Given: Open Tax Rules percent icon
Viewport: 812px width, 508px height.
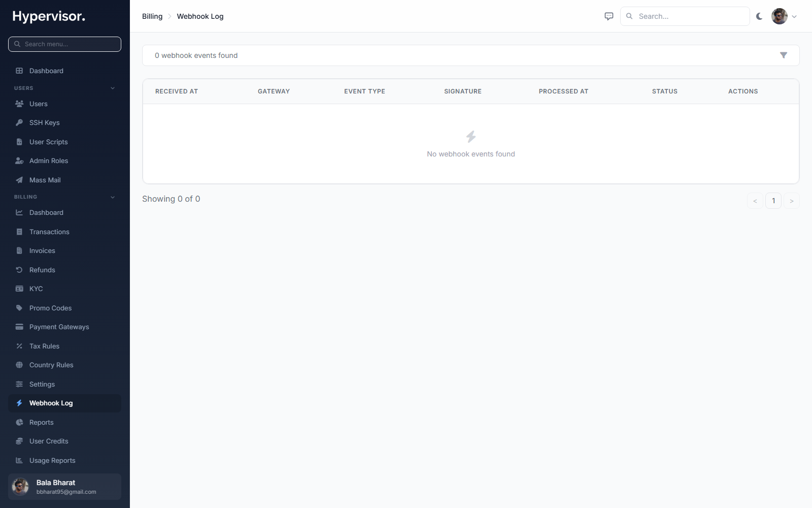Looking at the screenshot, I should pos(19,346).
